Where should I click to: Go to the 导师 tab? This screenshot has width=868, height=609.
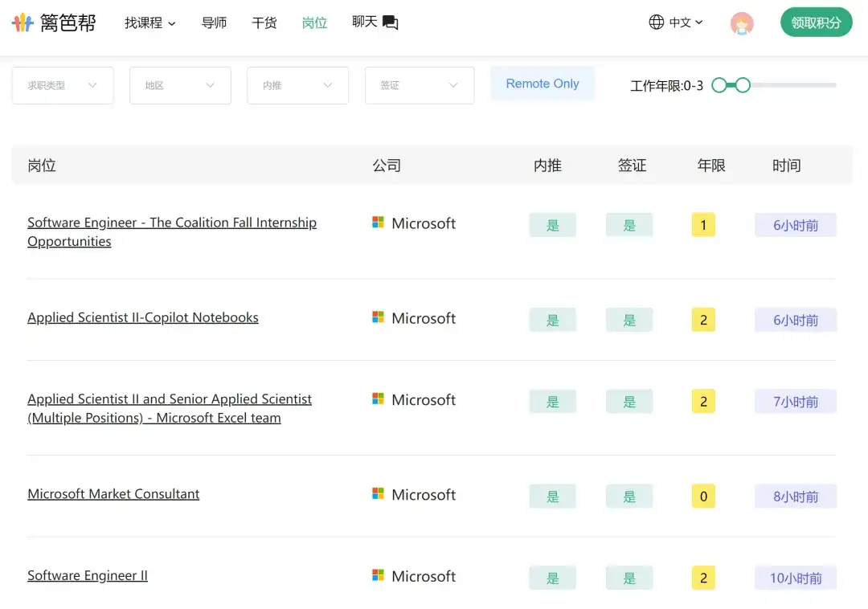[215, 22]
